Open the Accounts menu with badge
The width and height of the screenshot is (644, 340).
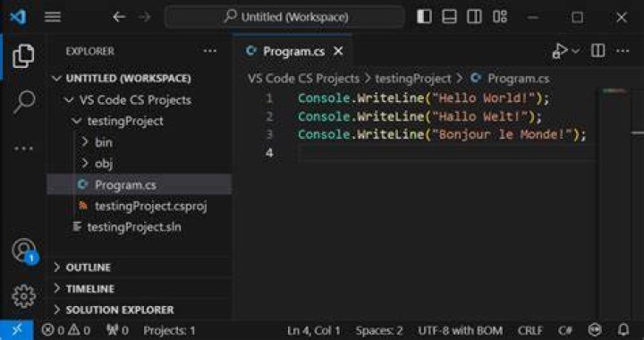pyautogui.click(x=25, y=251)
